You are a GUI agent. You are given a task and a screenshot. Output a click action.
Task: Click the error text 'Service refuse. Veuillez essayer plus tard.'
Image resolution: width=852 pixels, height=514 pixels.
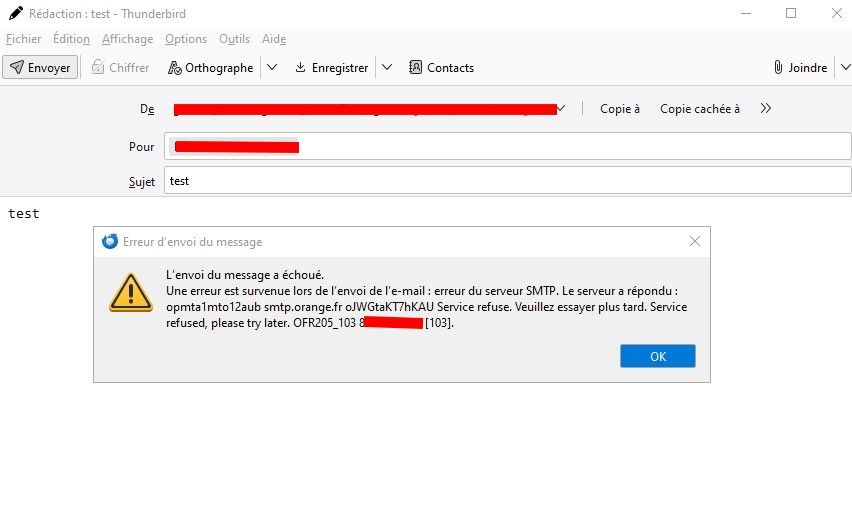tap(542, 307)
